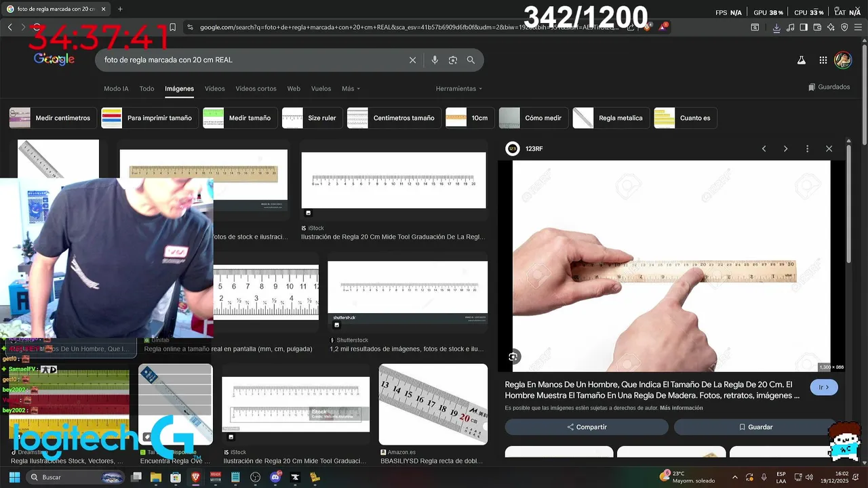Click the Ir button in preview
Viewport: 868px width, 488px height.
pos(824,388)
